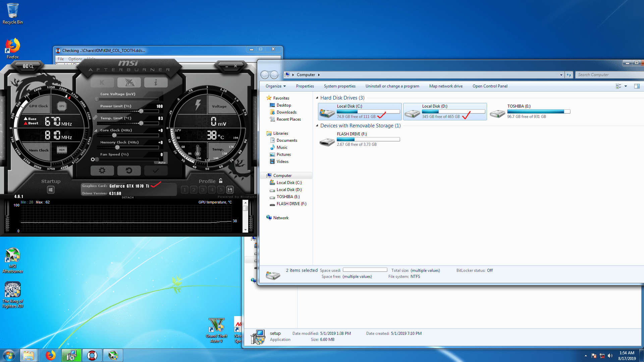644x362 pixels.
Task: Click the Map network drive command
Action: [x=446, y=86]
